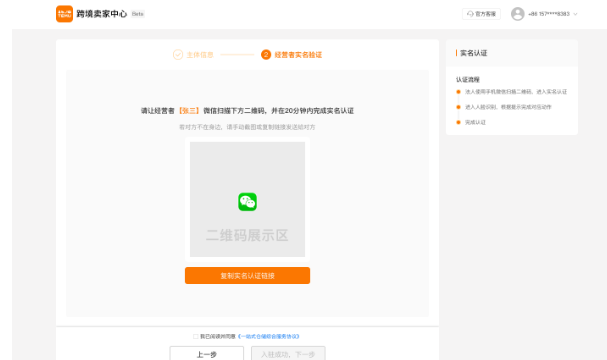This screenshot has height=360, width=607.
Task: Click the Beta badge next to 跨境卖家中心
Action: click(137, 14)
